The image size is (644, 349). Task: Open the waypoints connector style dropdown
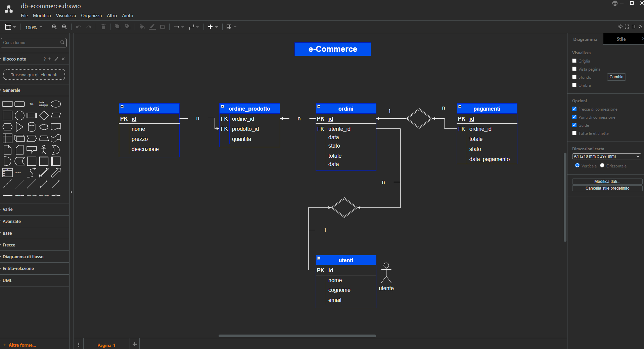pyautogui.click(x=194, y=27)
